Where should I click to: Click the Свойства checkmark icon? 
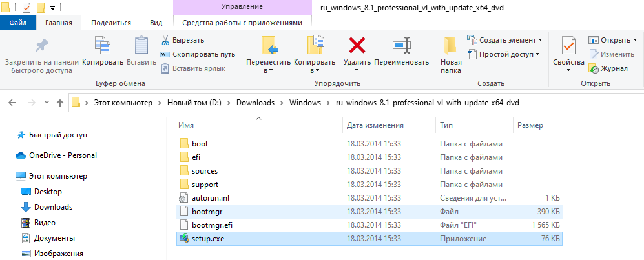[569, 45]
